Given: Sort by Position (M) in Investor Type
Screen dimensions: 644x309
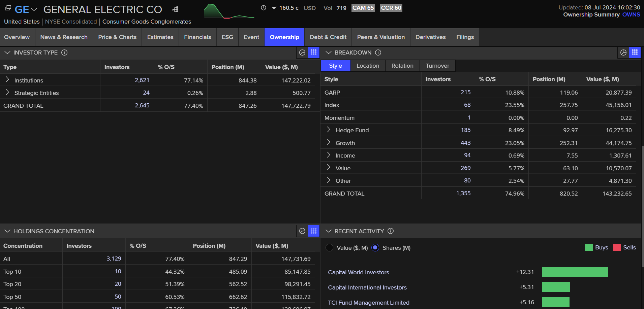Looking at the screenshot, I should click(228, 67).
